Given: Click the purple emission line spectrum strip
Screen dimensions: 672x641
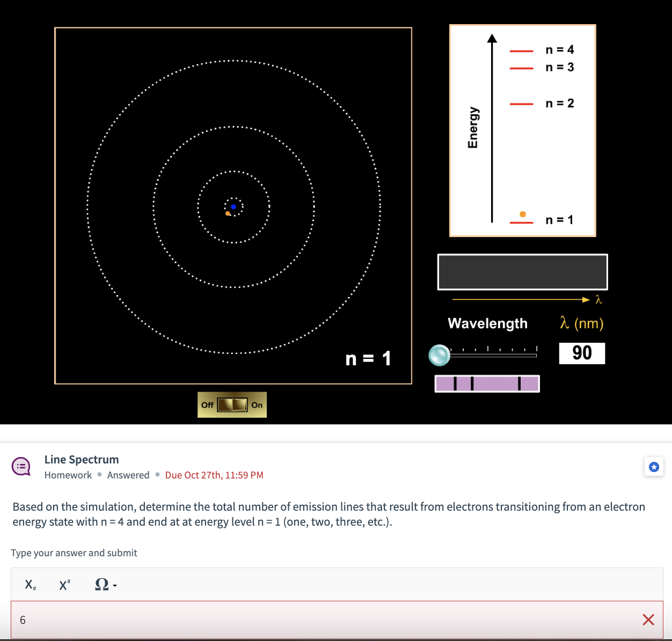Looking at the screenshot, I should 487,383.
